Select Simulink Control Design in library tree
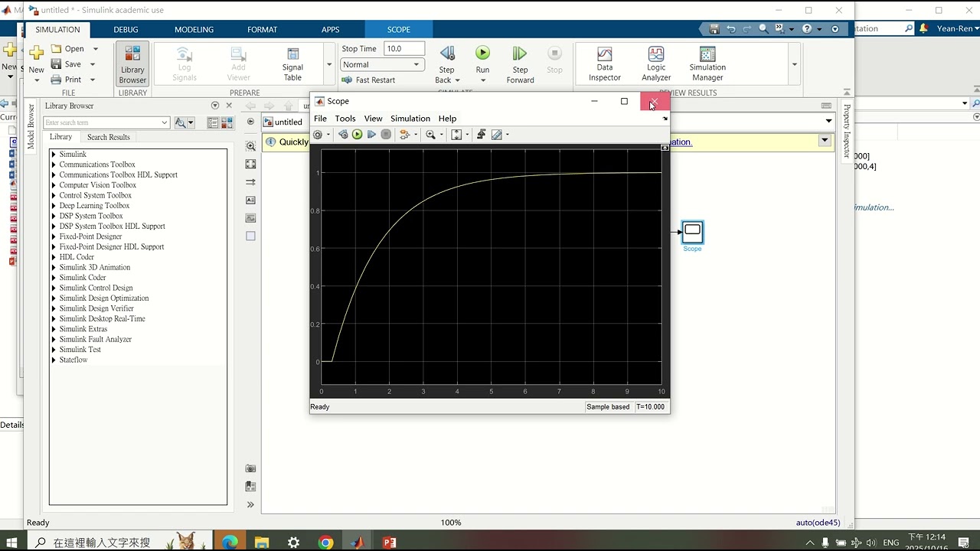This screenshot has width=980, height=551. (x=96, y=288)
